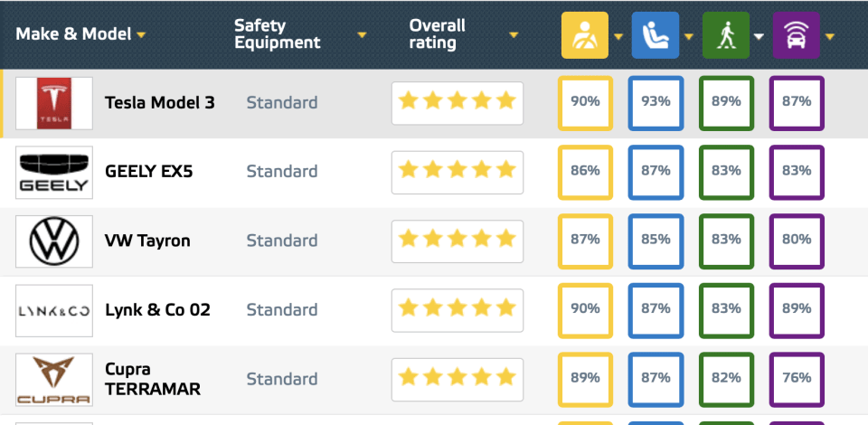Open the Safety Equipment sort arrow
The height and width of the screenshot is (425, 868).
(362, 35)
